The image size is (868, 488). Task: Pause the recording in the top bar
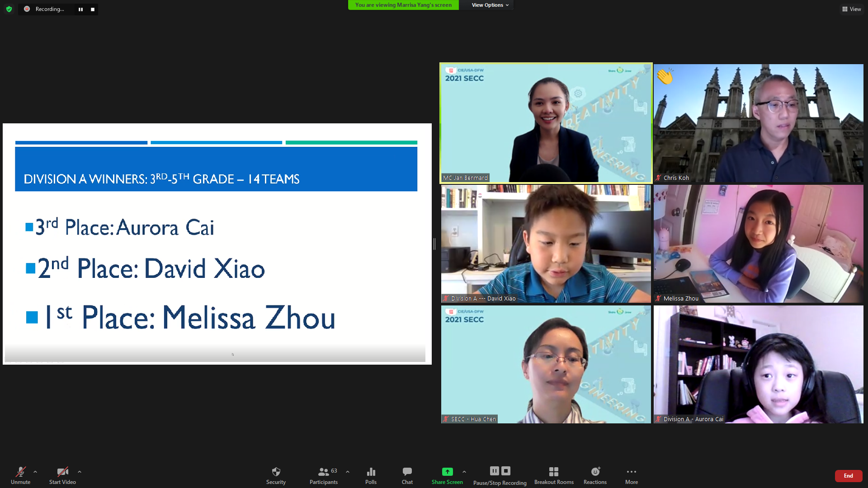click(80, 9)
